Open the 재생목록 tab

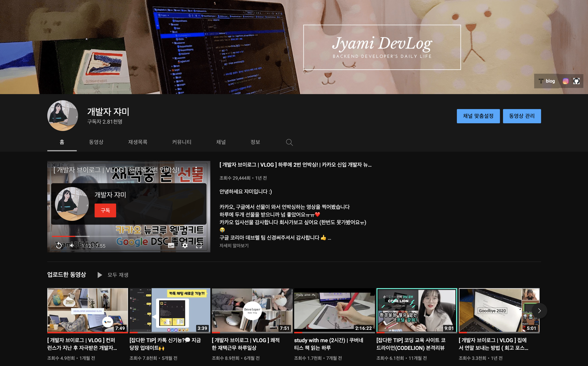[x=138, y=142]
